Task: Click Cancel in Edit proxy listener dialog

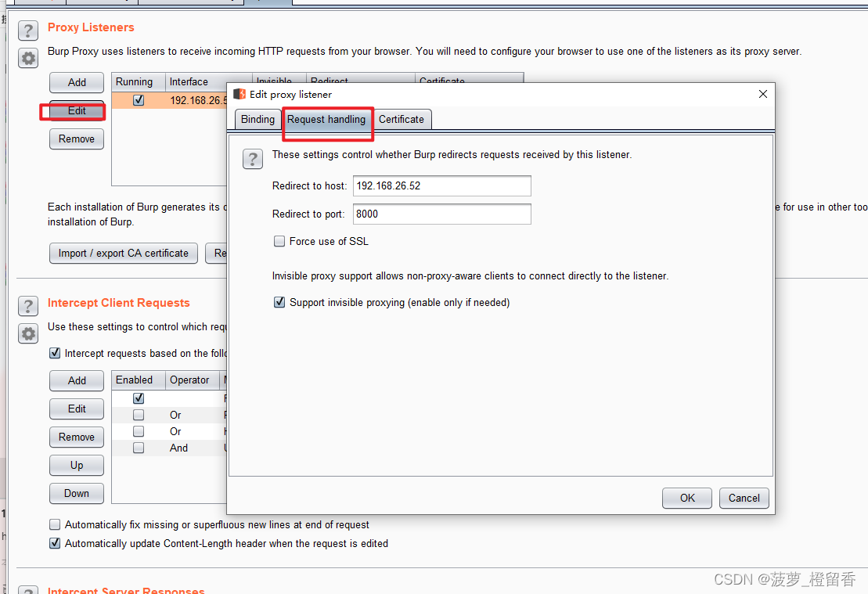Action: tap(744, 498)
